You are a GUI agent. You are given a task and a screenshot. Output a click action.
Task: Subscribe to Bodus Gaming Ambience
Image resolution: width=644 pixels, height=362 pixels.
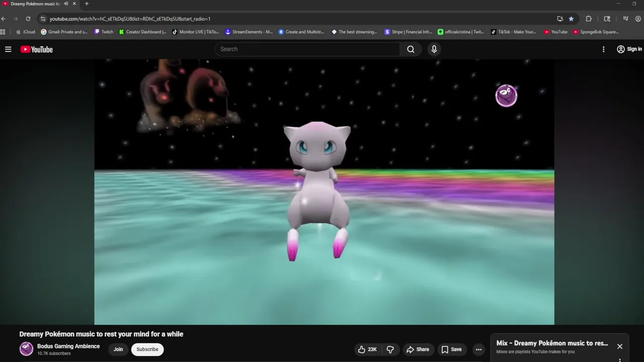(x=147, y=349)
